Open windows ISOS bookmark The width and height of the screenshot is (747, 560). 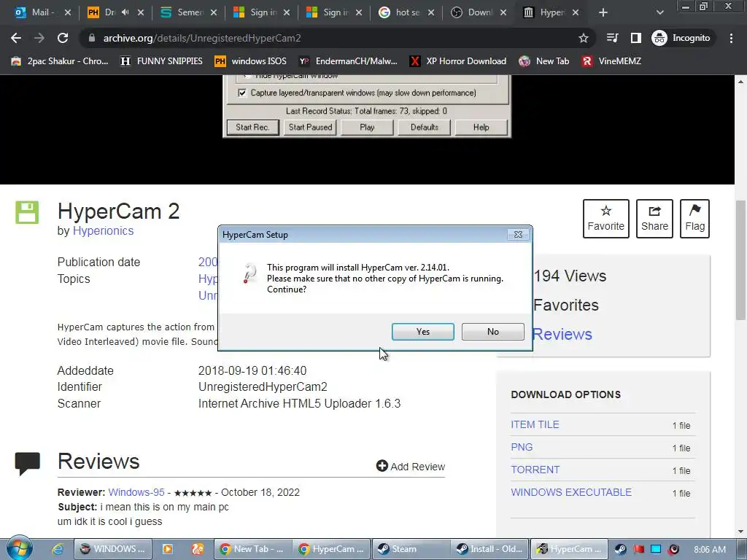click(251, 61)
